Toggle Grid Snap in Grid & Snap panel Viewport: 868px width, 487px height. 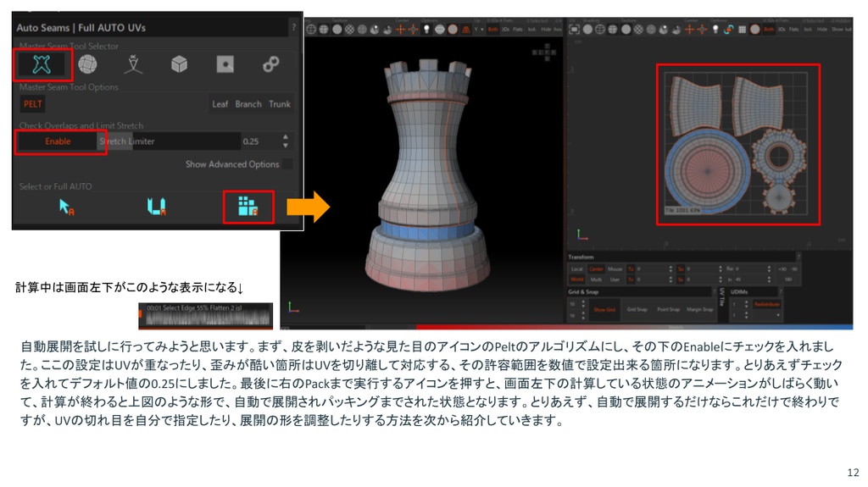[637, 309]
